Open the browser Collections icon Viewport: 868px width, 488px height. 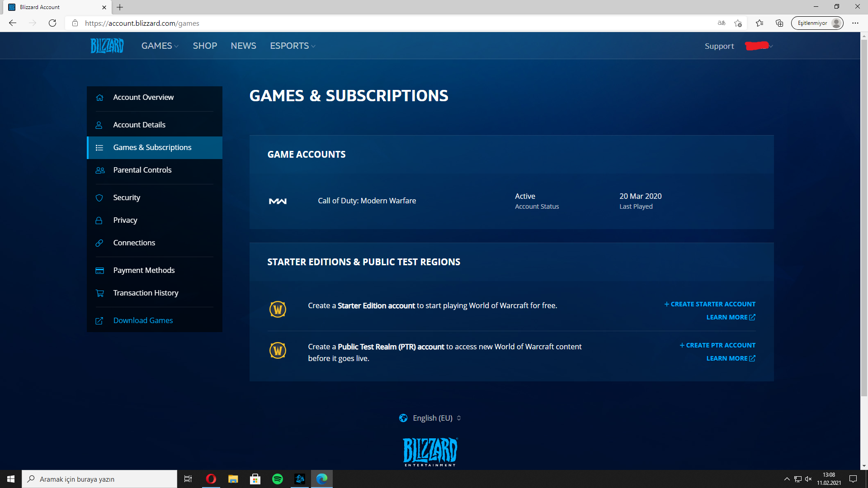779,23
